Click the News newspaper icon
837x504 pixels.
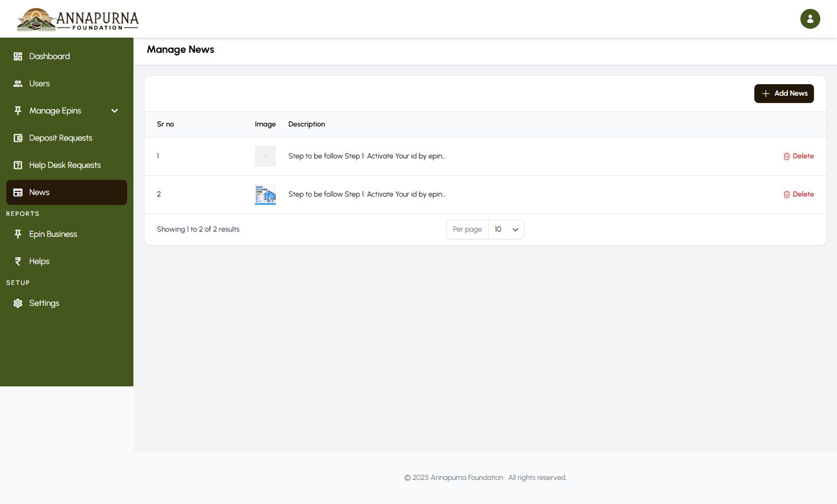tap(18, 192)
